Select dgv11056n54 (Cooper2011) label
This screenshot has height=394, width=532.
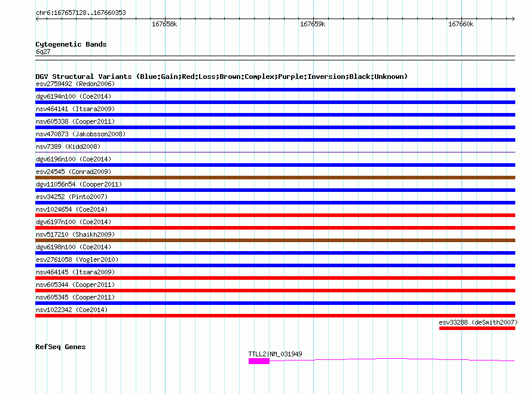coord(79,184)
